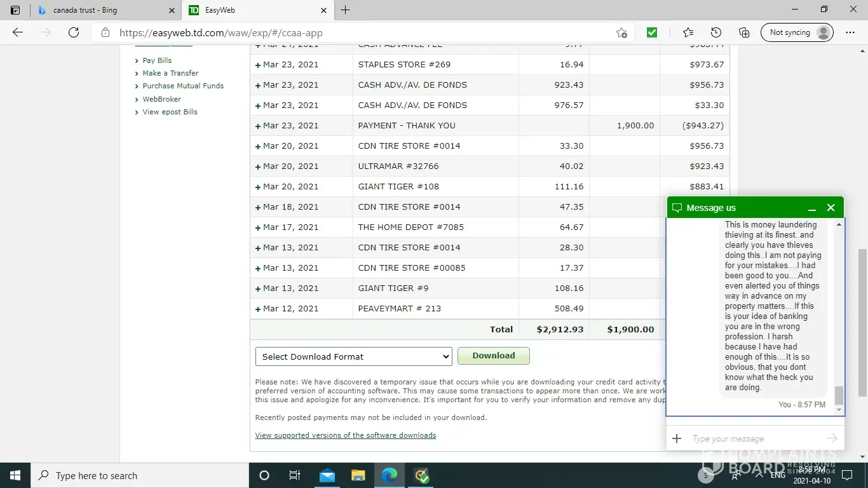Screen dimensions: 868x488
Task: Send the chat message arrow icon
Action: coord(831,438)
